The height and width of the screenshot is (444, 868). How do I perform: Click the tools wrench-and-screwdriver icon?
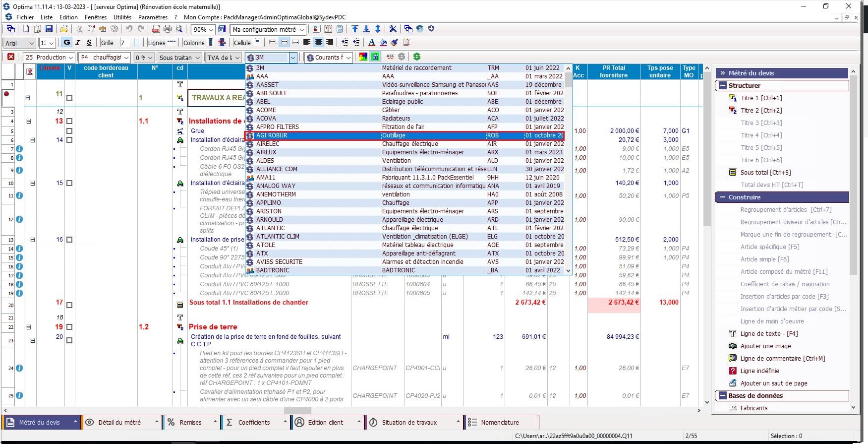[x=393, y=29]
